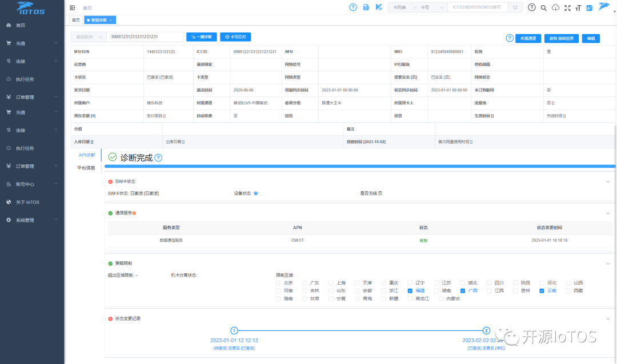Expand the 系统管理 sidebar menu

tap(32, 220)
